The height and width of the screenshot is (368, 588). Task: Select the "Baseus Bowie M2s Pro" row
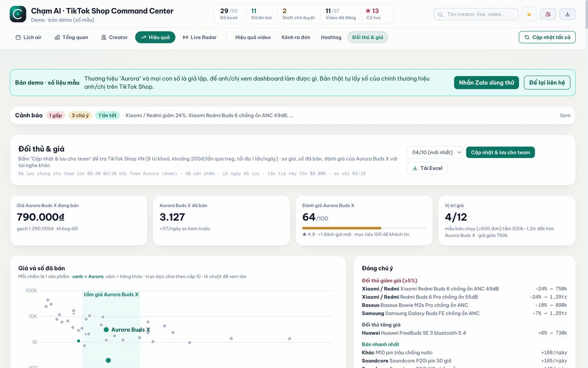coord(465,305)
